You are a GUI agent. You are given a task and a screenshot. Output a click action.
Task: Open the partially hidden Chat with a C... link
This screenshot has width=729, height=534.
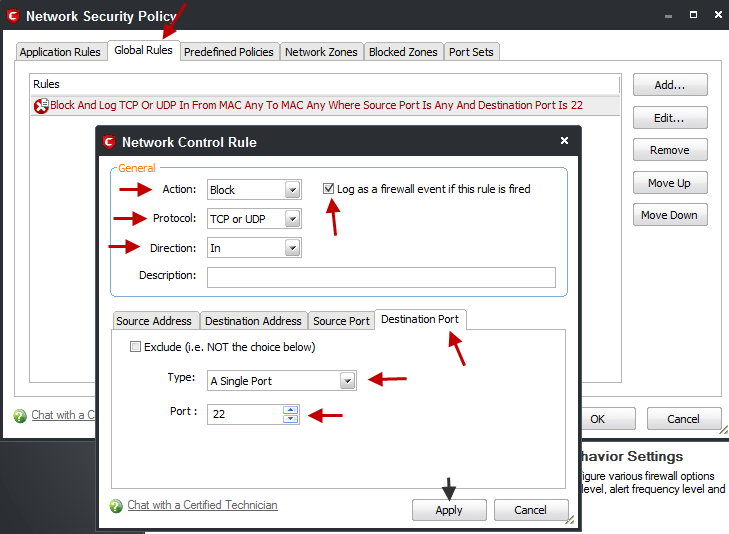63,415
